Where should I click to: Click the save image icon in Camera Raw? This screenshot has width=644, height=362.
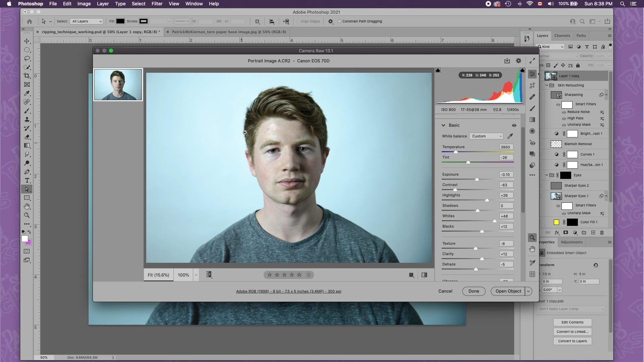click(507, 61)
